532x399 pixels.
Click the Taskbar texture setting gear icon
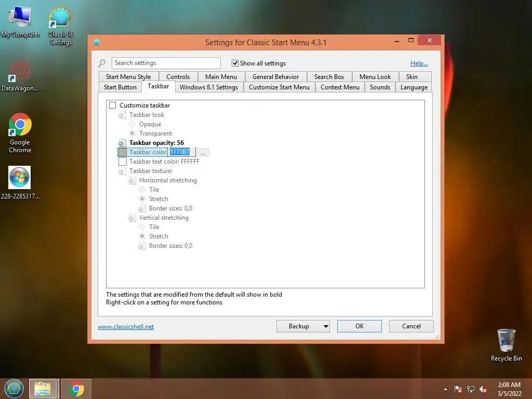click(x=122, y=171)
